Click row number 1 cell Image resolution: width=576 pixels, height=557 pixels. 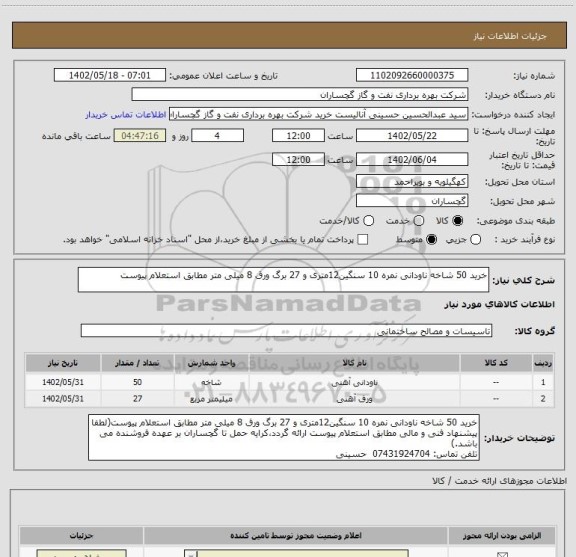point(543,382)
